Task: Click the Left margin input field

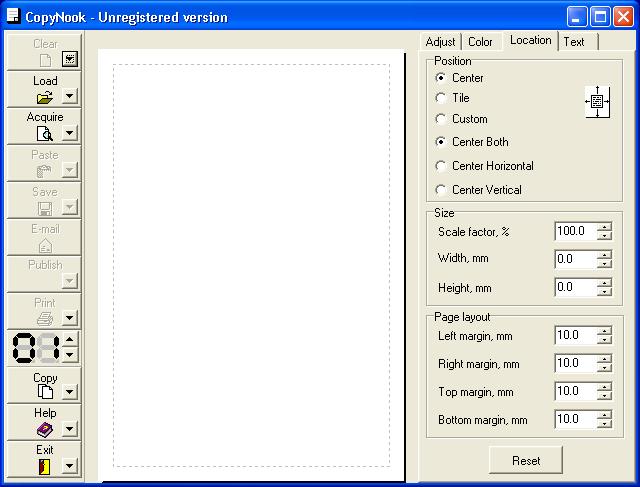Action: [x=575, y=336]
